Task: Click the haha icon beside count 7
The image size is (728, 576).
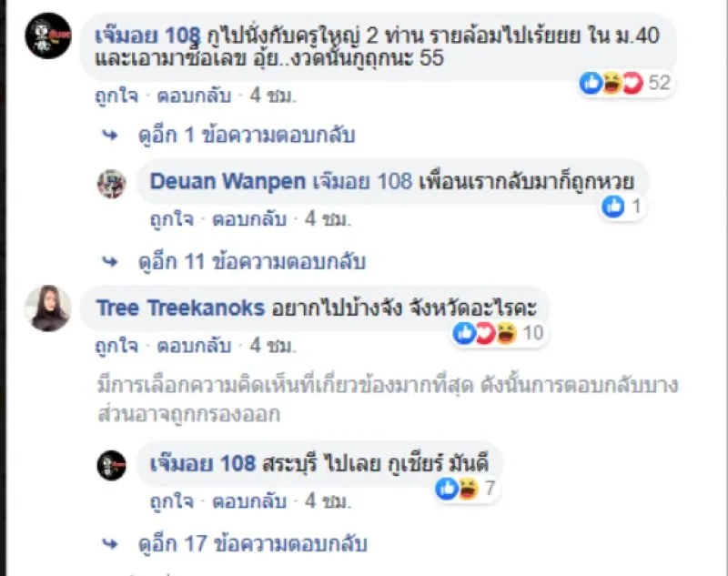Action: [468, 489]
